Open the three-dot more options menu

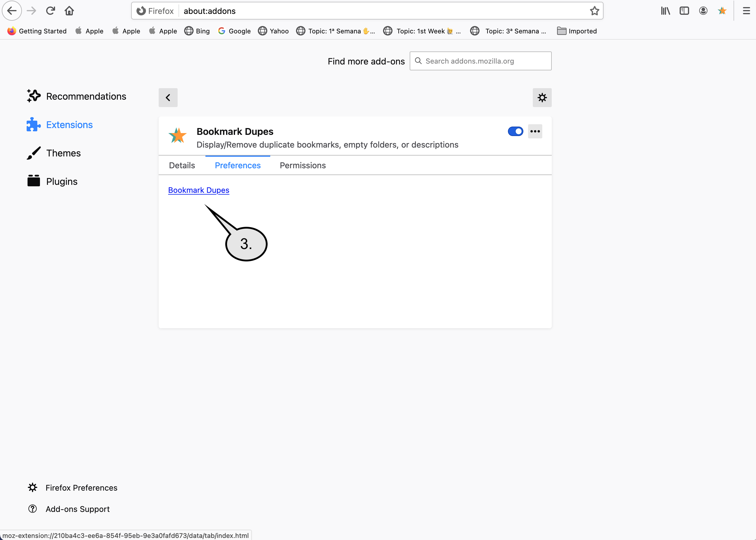click(535, 131)
